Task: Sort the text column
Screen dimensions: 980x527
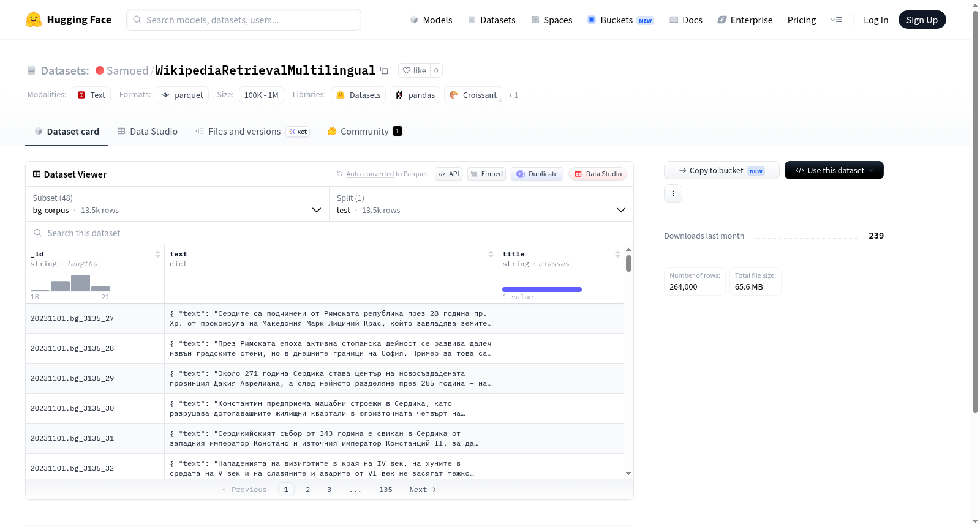Action: pyautogui.click(x=491, y=254)
